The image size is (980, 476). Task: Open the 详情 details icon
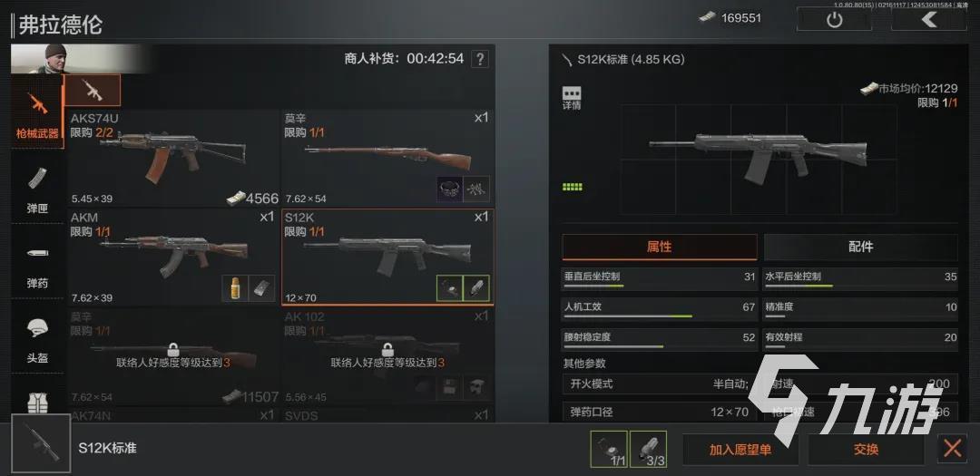tap(572, 98)
